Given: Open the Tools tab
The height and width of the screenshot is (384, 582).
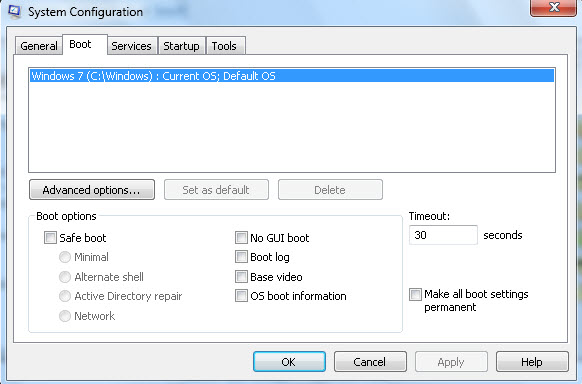Looking at the screenshot, I should pyautogui.click(x=225, y=46).
